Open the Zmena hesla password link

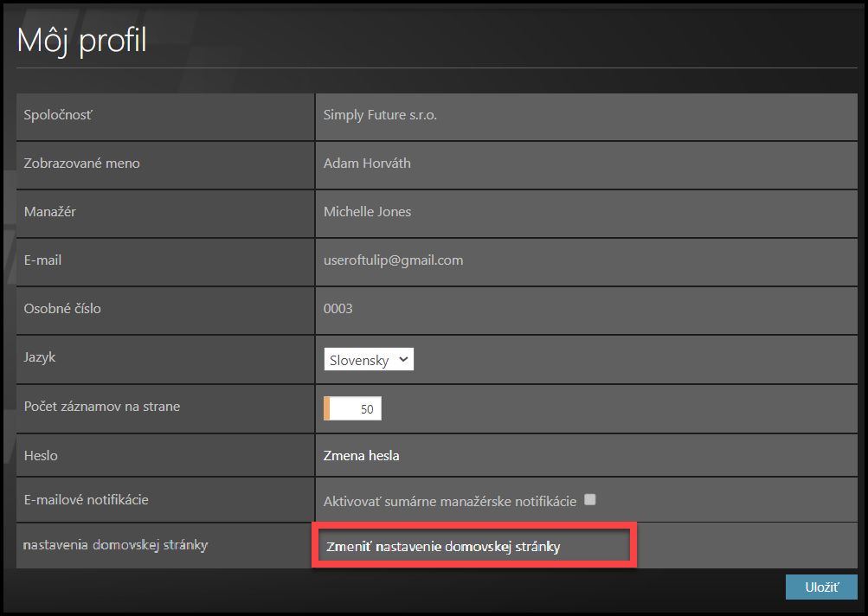361,455
